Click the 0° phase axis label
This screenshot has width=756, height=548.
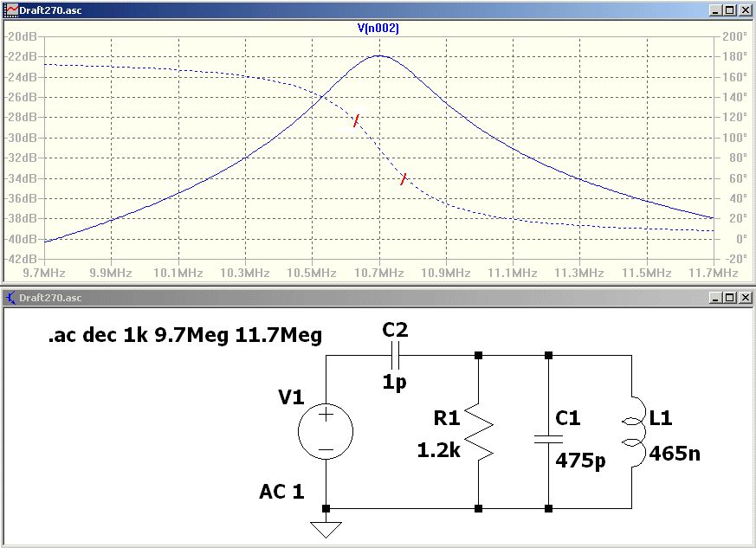click(x=740, y=239)
